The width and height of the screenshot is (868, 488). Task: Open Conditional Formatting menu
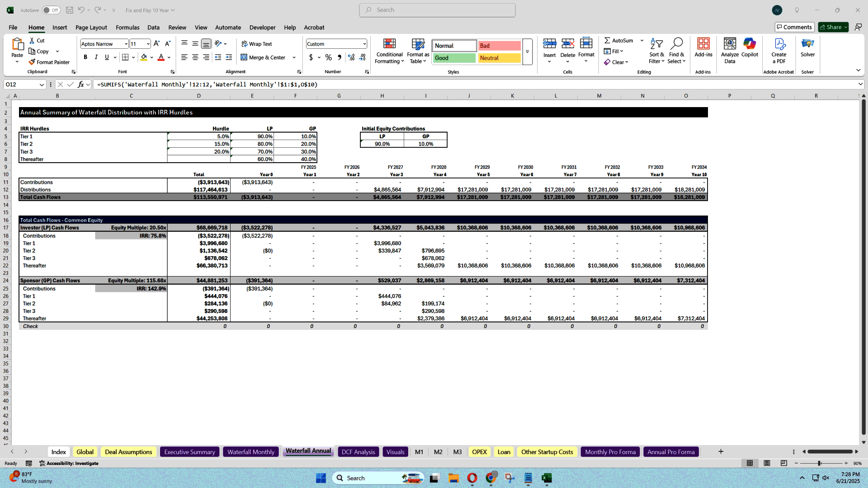[x=389, y=51]
